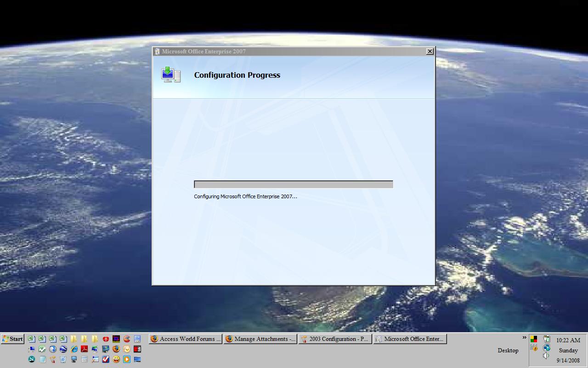Switch to 2003 Configuration taskbar window
The image size is (588, 368).
334,339
